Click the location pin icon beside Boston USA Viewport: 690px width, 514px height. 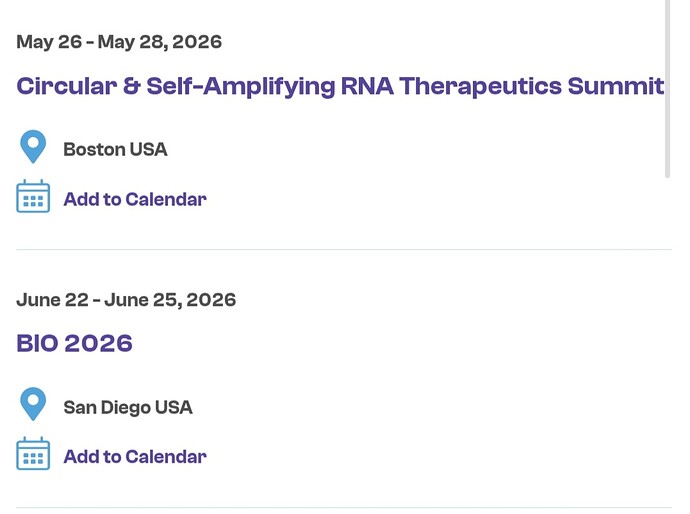[x=33, y=147]
